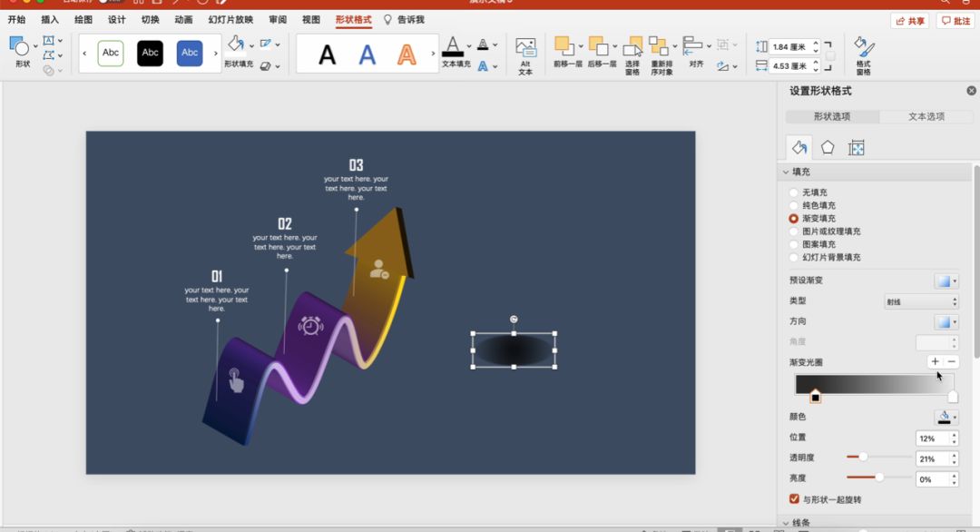This screenshot has width=980, height=532.
Task: Open the 选择窗格 selection pane
Action: [x=632, y=55]
